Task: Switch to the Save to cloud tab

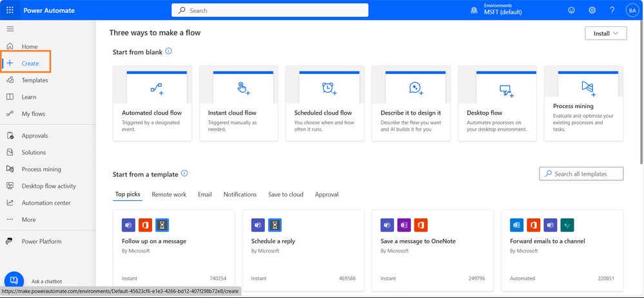Action: click(x=286, y=194)
